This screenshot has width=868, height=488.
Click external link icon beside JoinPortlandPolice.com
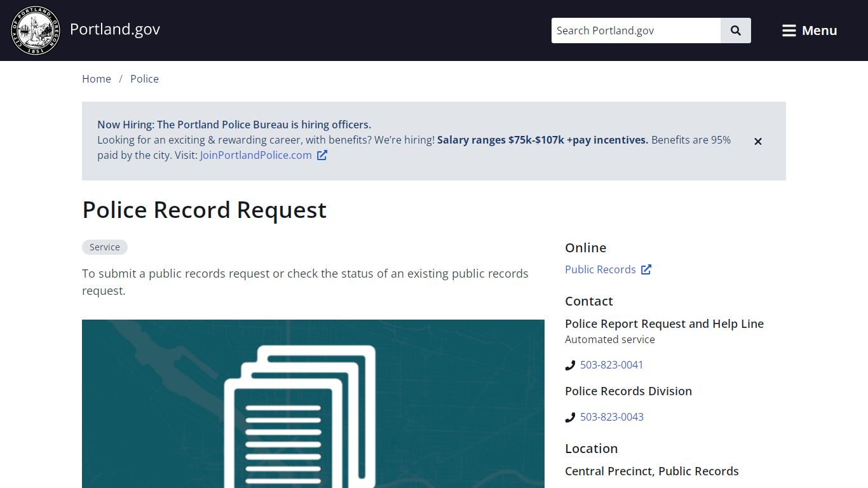(x=322, y=155)
